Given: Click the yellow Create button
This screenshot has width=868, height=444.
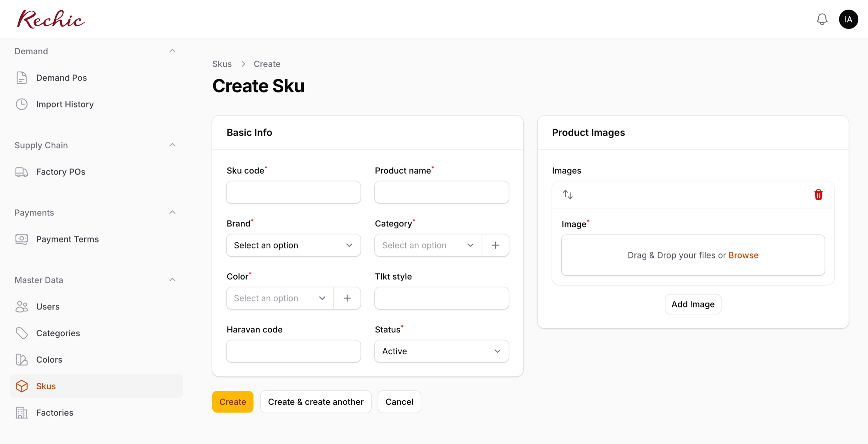Looking at the screenshot, I should [233, 402].
